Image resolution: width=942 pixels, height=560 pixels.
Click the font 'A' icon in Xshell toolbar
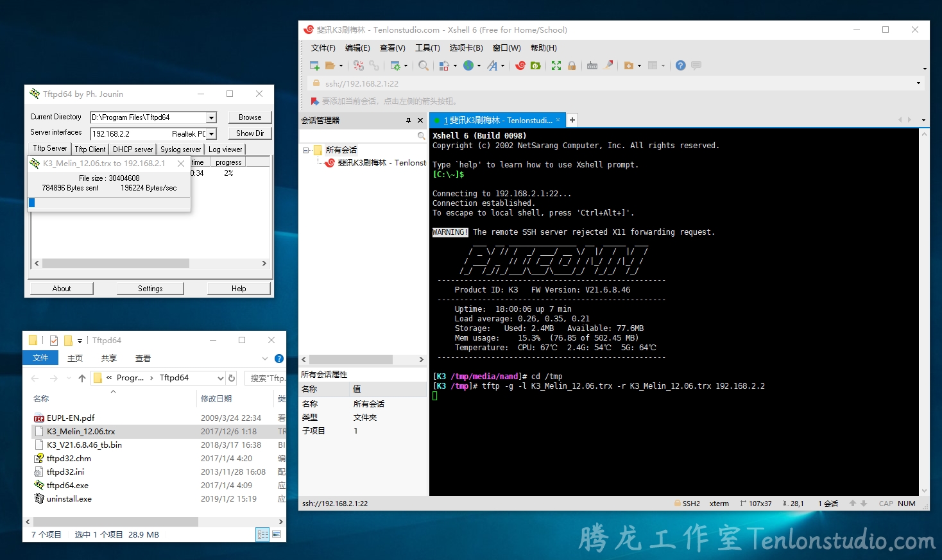(x=492, y=65)
